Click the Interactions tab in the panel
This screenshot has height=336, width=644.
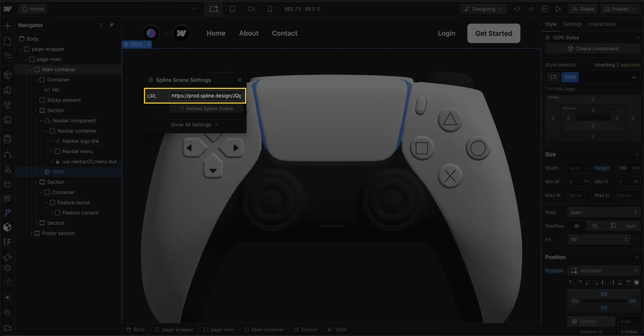(x=602, y=24)
